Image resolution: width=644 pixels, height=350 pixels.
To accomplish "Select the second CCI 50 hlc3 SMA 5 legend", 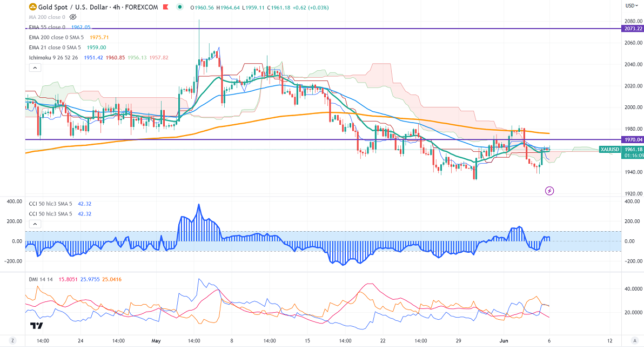I will pos(50,214).
